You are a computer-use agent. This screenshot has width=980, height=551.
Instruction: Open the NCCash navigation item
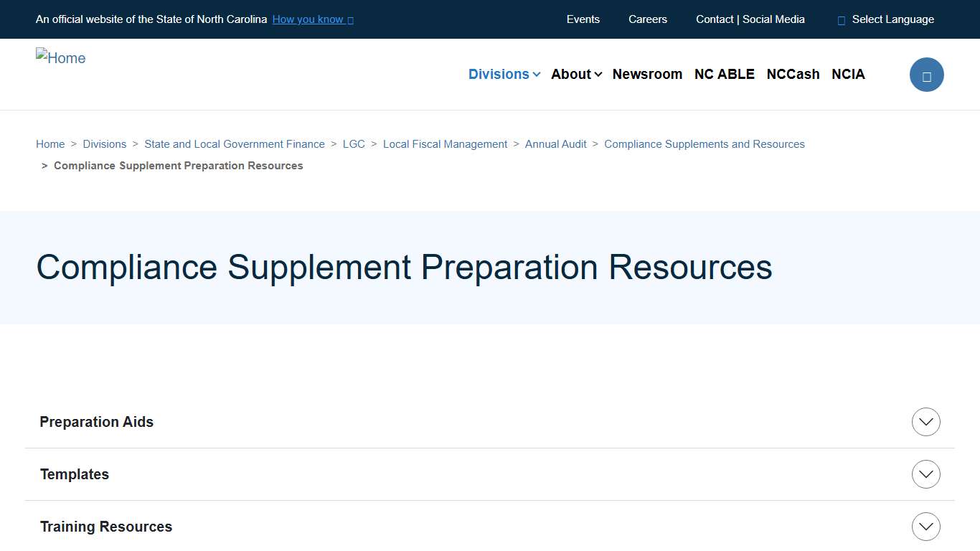[793, 74]
